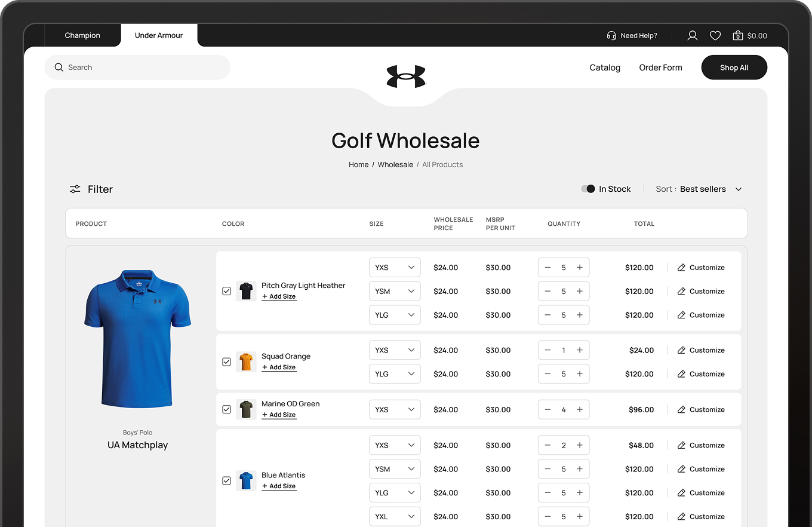Open the Catalog menu item
812x527 pixels.
click(x=605, y=68)
